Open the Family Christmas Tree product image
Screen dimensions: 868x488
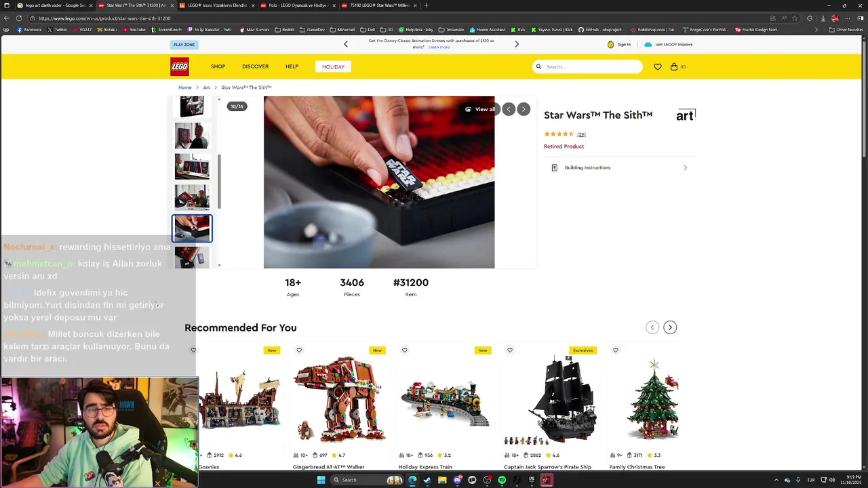[653, 400]
